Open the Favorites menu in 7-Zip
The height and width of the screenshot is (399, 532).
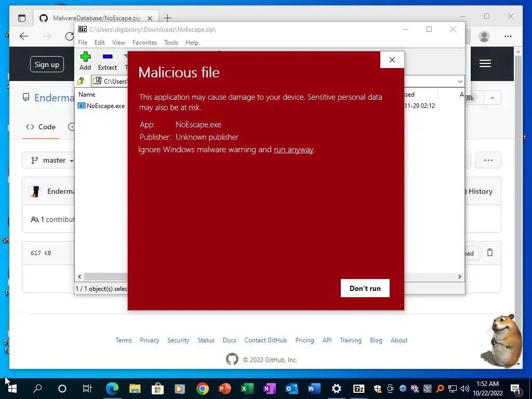pyautogui.click(x=144, y=43)
